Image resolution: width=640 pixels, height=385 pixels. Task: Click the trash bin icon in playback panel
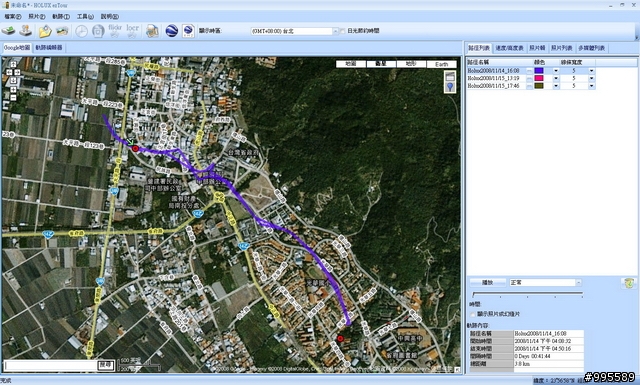(x=629, y=283)
